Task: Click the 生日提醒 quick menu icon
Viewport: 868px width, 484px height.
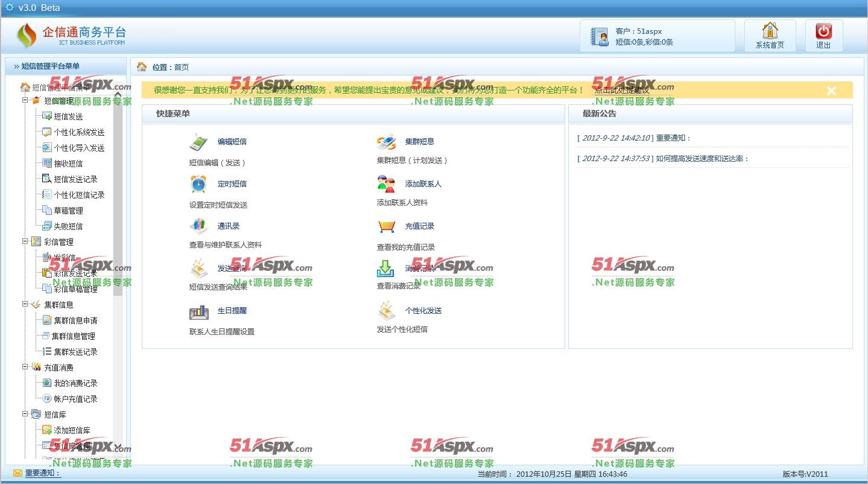Action: [198, 311]
